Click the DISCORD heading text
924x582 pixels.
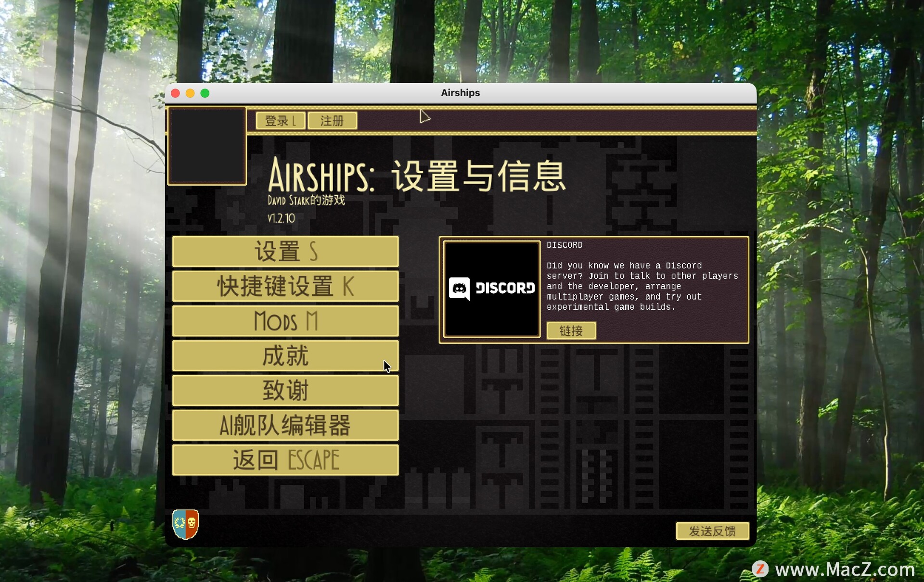(x=564, y=245)
